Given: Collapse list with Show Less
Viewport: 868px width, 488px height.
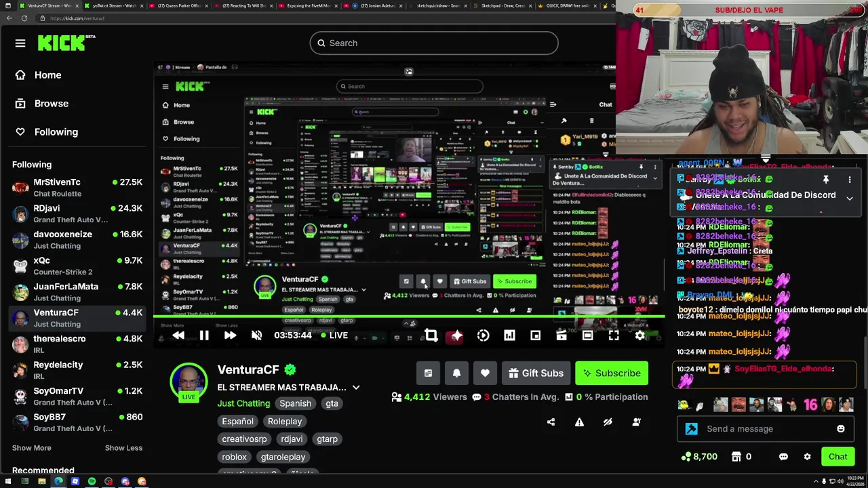Looking at the screenshot, I should tap(123, 448).
